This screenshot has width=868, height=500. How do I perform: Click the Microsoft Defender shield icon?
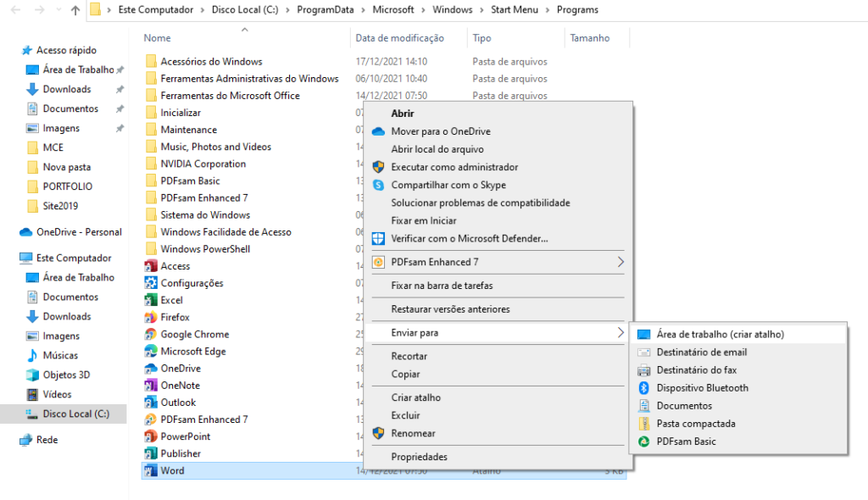coord(378,239)
